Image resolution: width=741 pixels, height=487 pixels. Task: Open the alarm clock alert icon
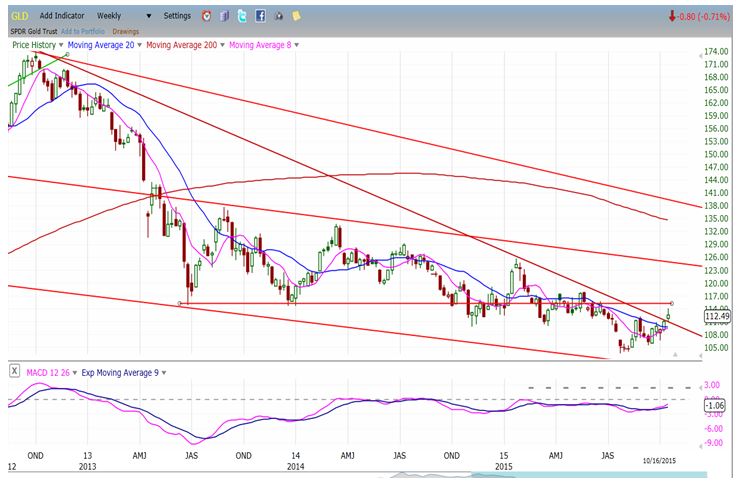[x=207, y=16]
